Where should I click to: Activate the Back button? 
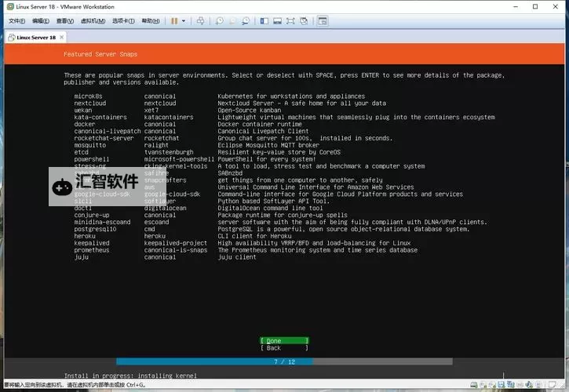click(x=284, y=348)
